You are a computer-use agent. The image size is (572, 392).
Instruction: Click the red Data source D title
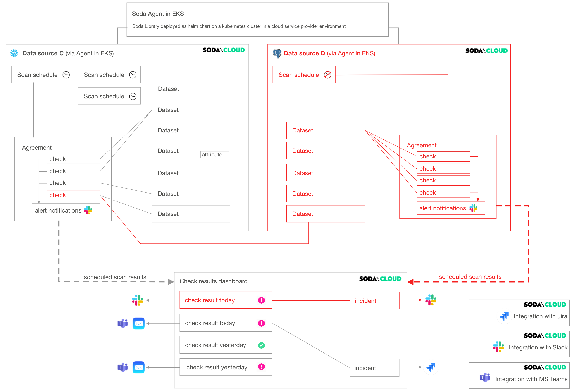pos(330,53)
